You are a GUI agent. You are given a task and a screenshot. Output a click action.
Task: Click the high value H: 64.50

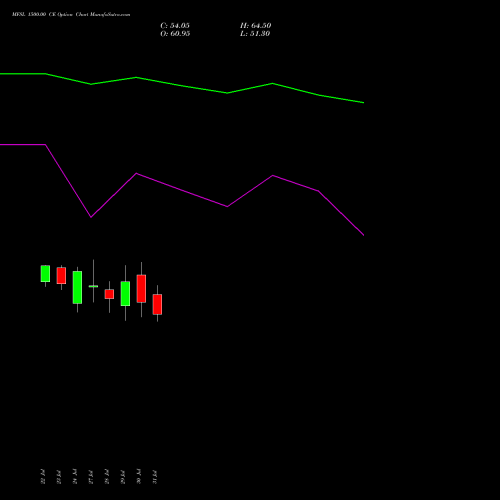tap(255, 26)
